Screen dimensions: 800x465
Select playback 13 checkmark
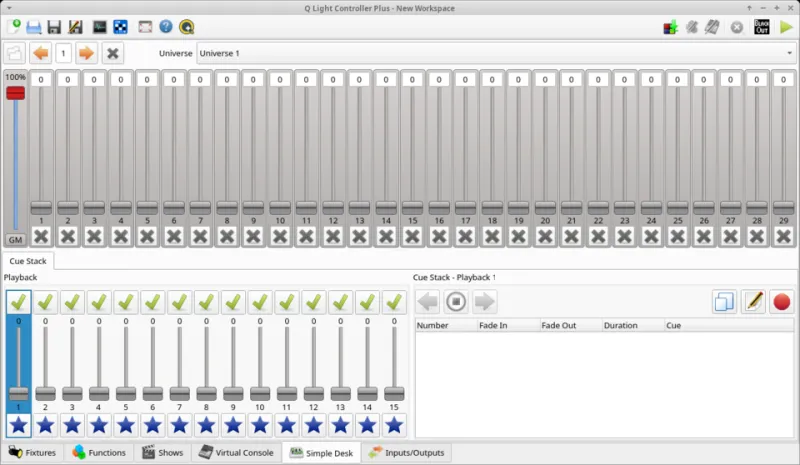point(340,302)
